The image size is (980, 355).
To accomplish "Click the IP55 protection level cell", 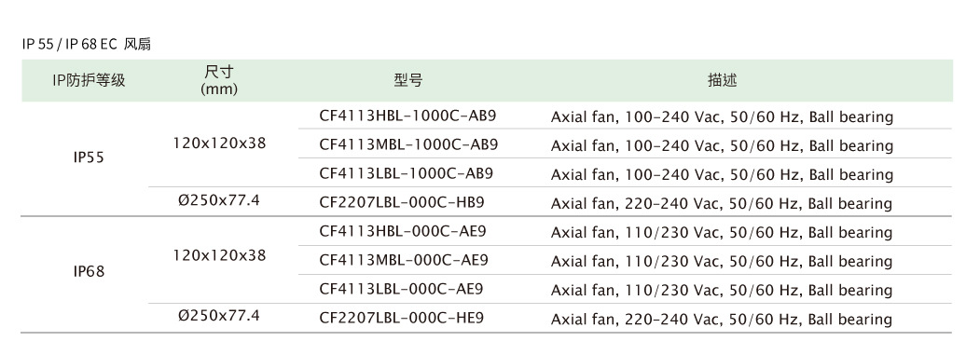I will point(89,158).
